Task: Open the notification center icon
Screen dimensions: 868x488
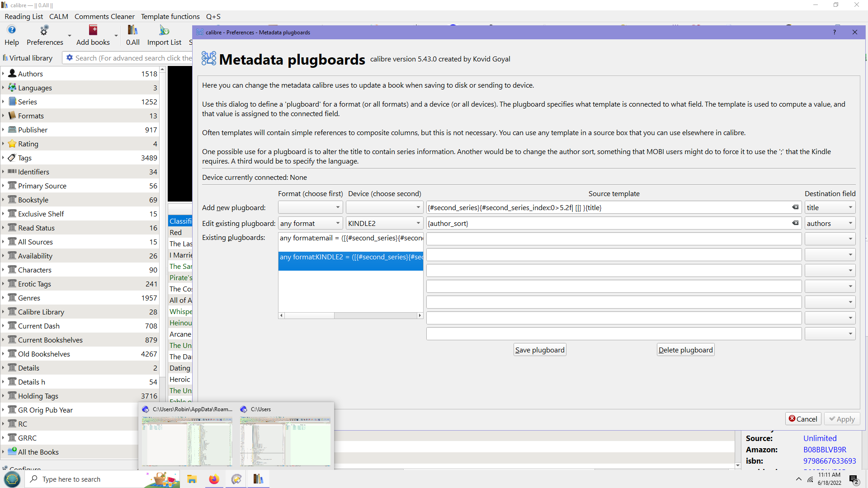Action: [x=854, y=479]
